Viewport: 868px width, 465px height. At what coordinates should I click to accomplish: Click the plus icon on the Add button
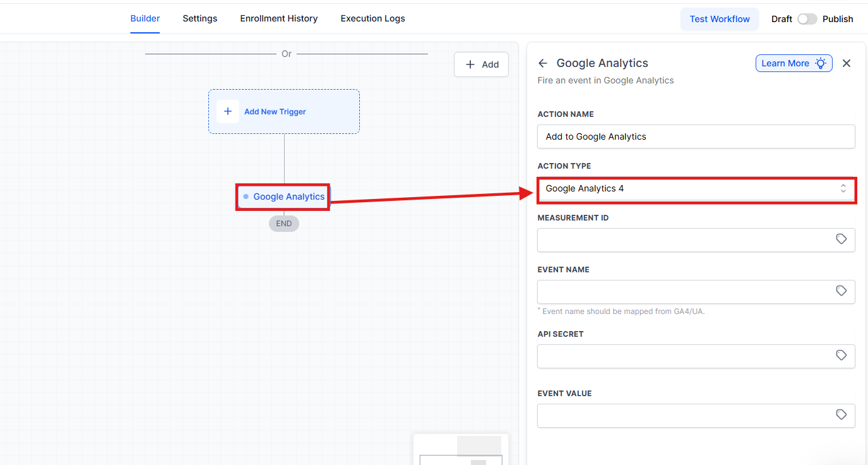point(470,64)
